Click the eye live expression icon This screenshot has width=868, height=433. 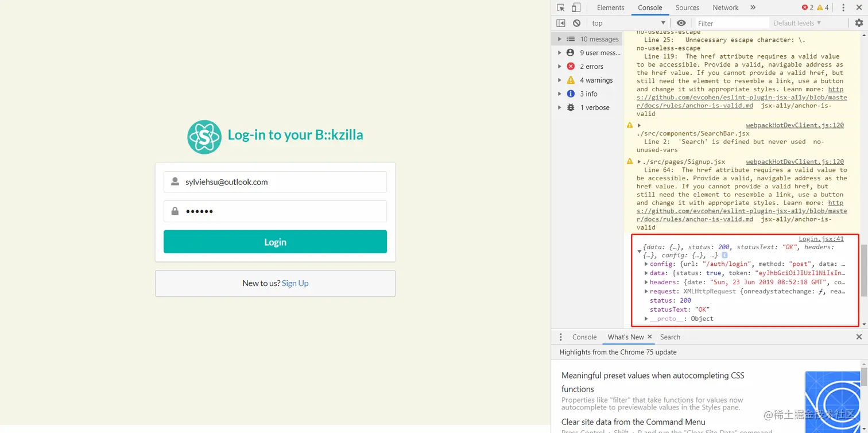point(681,23)
